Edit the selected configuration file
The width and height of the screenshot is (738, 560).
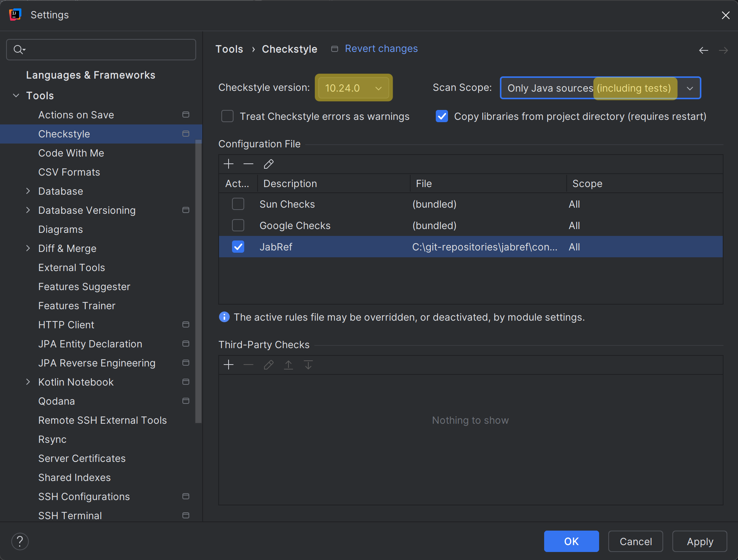(x=269, y=164)
